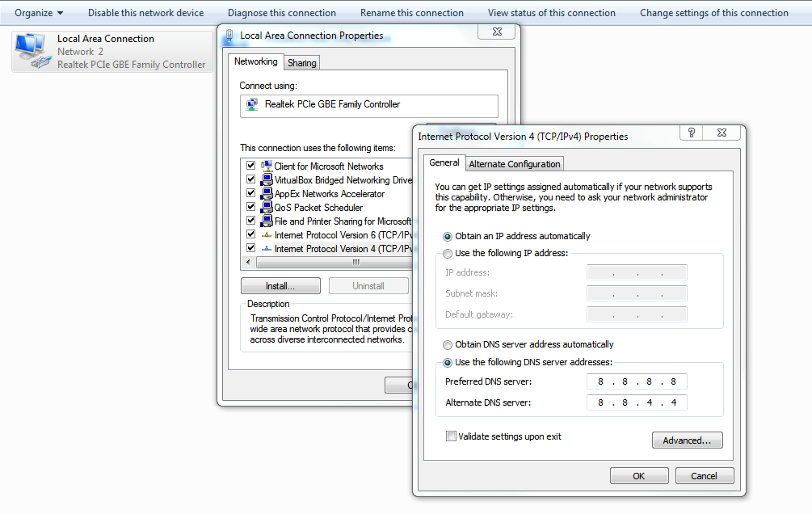Viewport: 812px width, 514px height.
Task: Click the help question mark button
Action: point(691,133)
